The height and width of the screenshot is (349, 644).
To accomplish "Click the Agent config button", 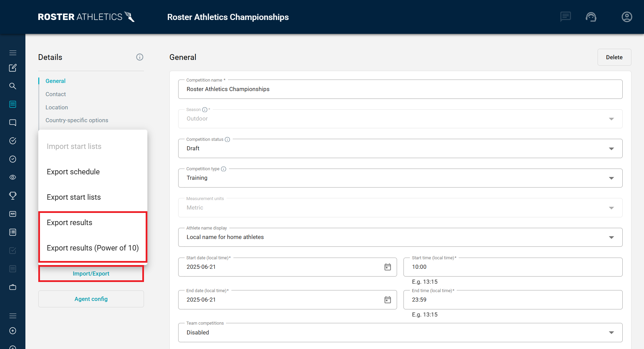I will coord(91,299).
